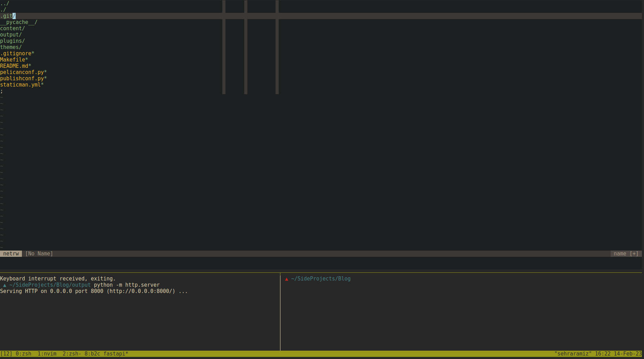Select pelicanconf.py file
The height and width of the screenshot is (359, 644).
[x=23, y=72]
